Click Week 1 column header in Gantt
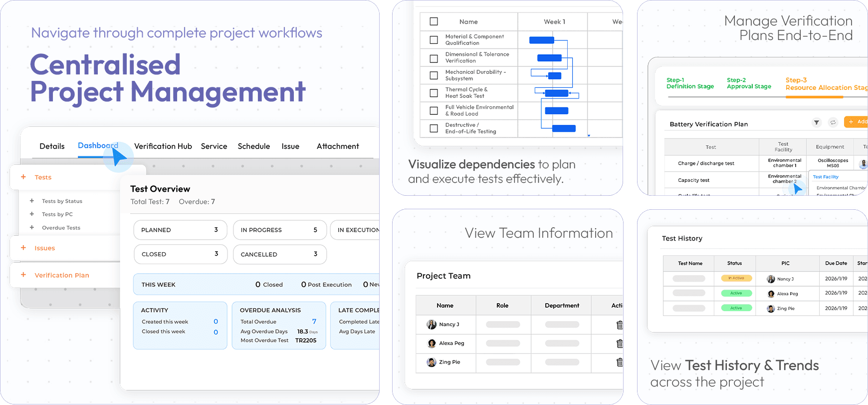The height and width of the screenshot is (405, 868). 553,21
